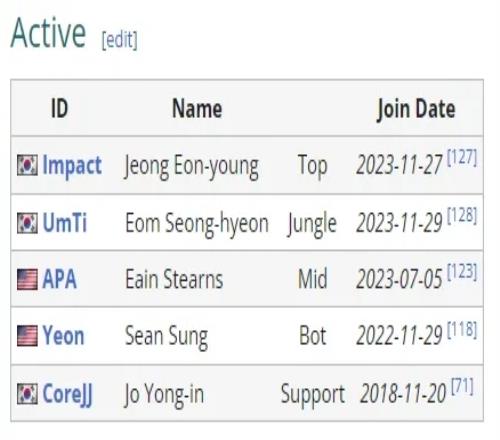Click the South Korea flag beside UmTi
Image resolution: width=500 pixels, height=440 pixels.
click(27, 223)
